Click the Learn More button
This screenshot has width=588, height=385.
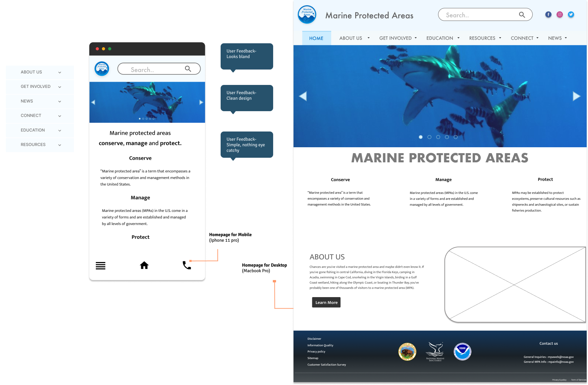pos(326,302)
